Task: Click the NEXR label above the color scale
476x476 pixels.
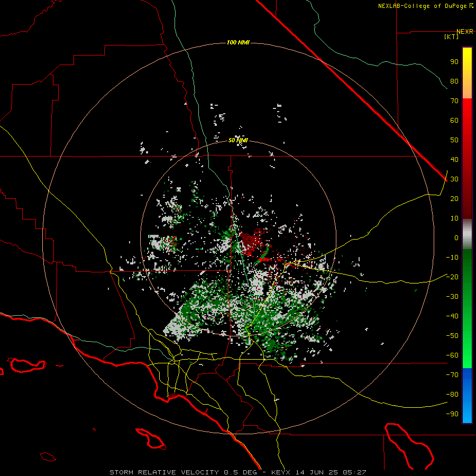Action: [x=465, y=32]
